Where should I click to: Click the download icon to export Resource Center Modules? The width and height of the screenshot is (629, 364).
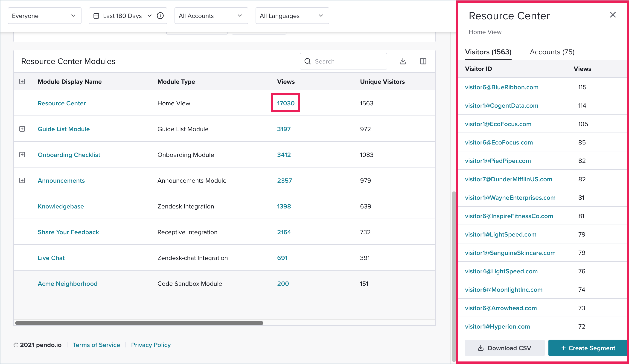coord(403,61)
